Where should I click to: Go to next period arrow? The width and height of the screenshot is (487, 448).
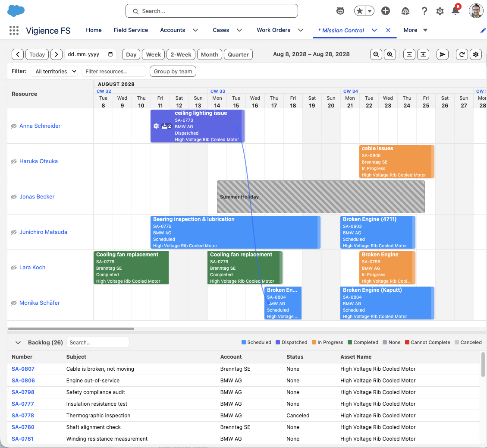click(x=56, y=54)
